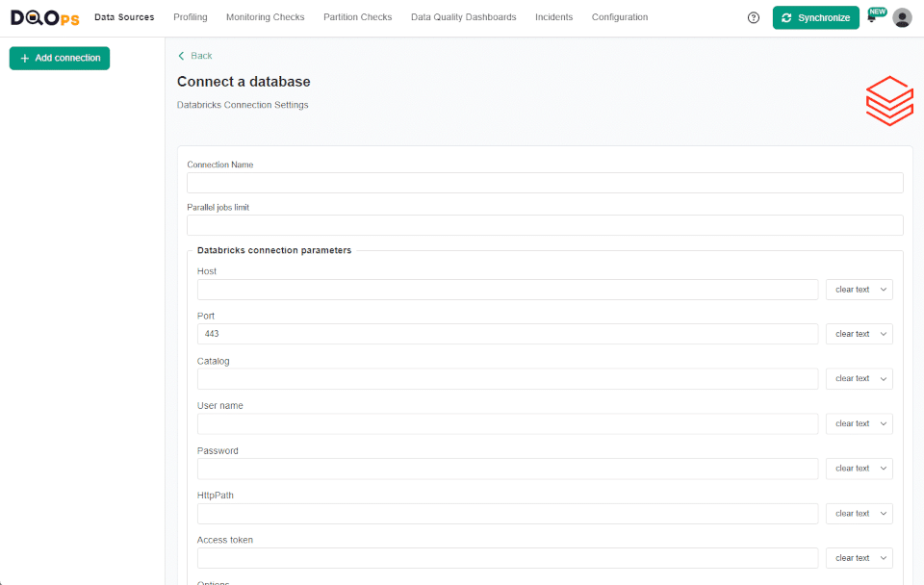Image resolution: width=924 pixels, height=585 pixels.
Task: Expand the User name clear text dropdown
Action: [x=860, y=423]
